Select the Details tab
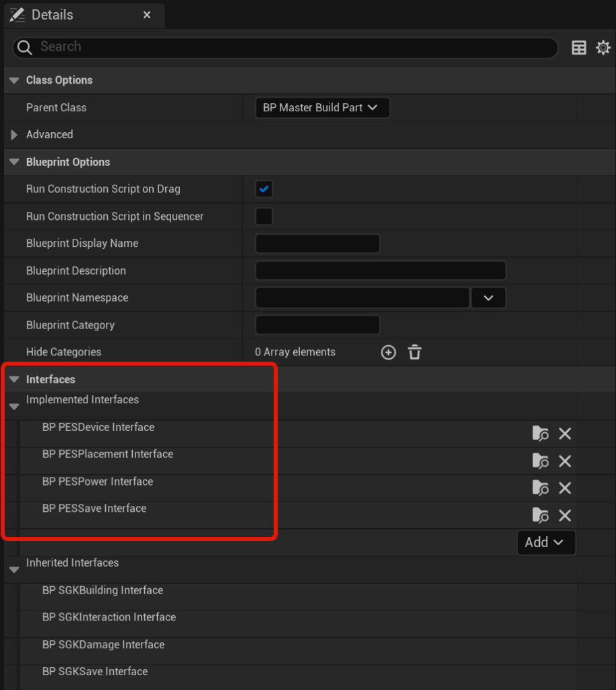This screenshot has height=690, width=616. pyautogui.click(x=53, y=15)
